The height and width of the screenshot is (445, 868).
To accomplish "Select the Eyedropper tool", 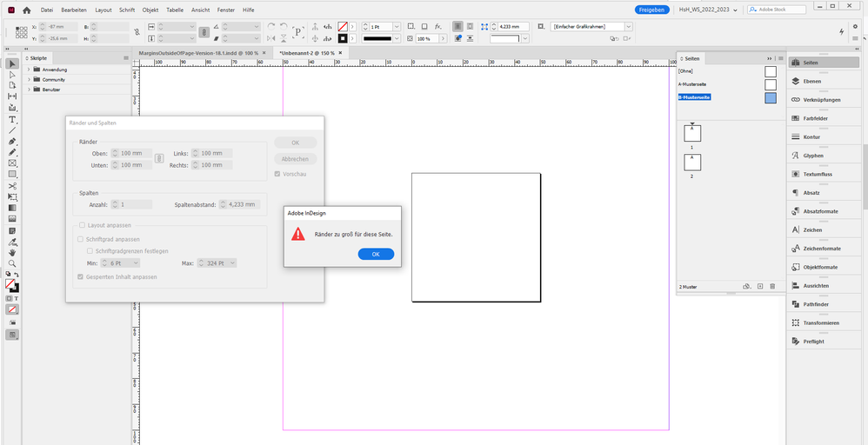I will click(12, 242).
